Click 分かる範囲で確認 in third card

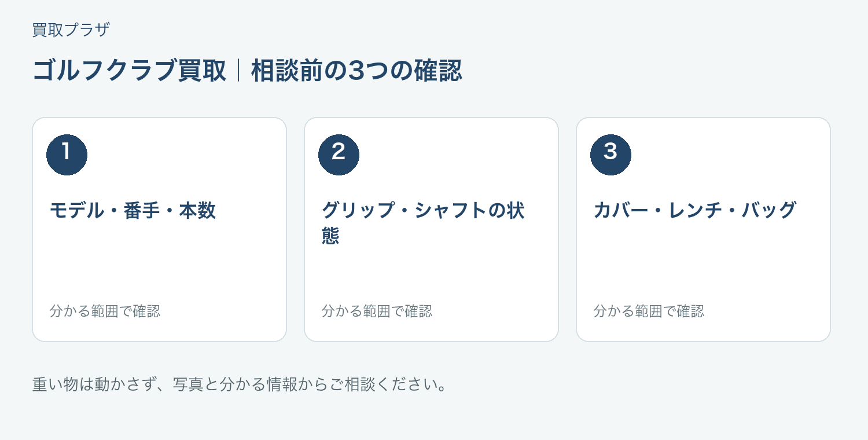click(649, 311)
